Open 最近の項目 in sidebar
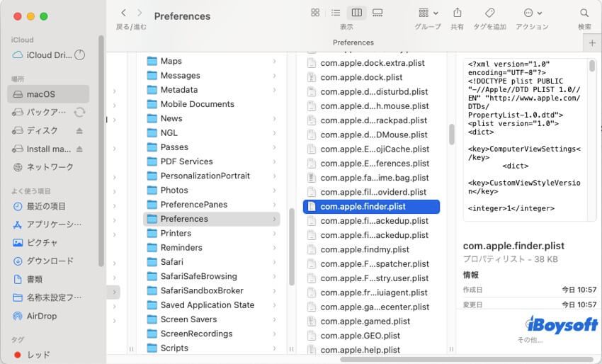This screenshot has width=602, height=364. tap(48, 206)
